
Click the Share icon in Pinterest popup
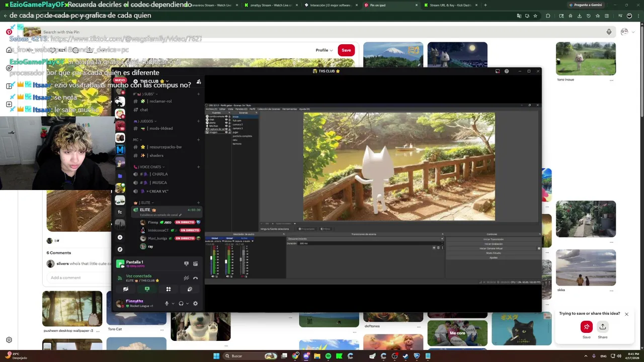(602, 327)
